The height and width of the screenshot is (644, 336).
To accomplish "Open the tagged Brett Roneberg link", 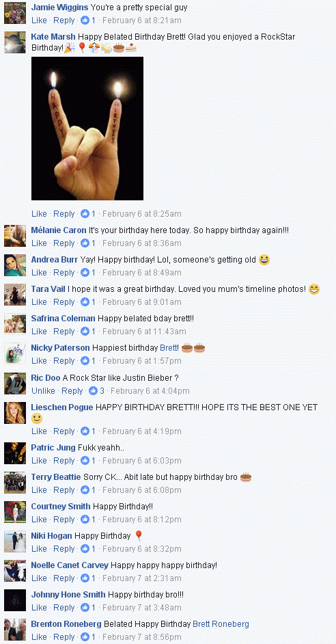I will click(221, 624).
